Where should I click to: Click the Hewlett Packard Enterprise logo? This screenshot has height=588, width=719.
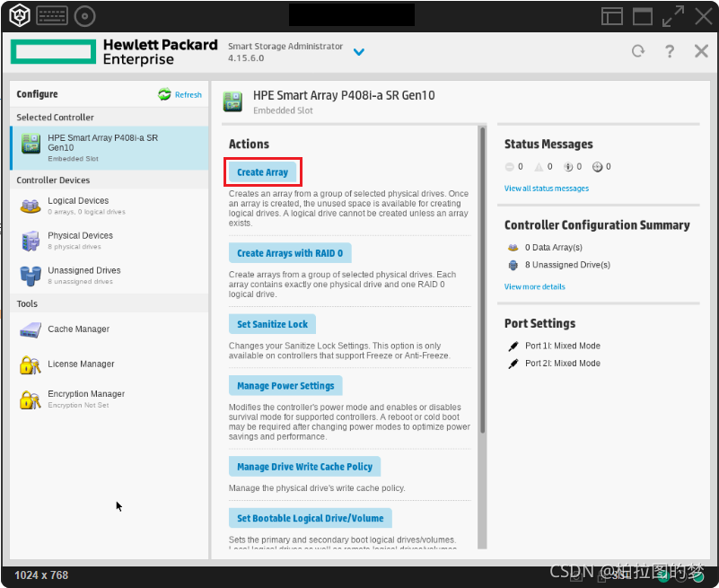114,52
